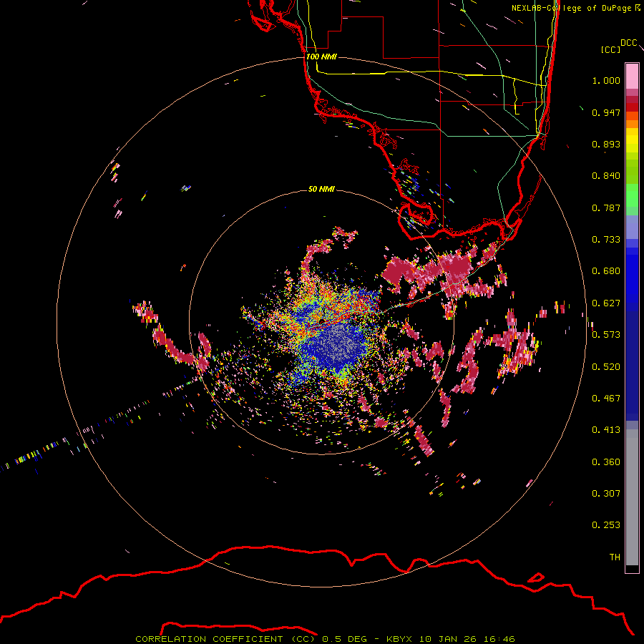Click the 50 NMI range ring label
644x644 pixels.
(321, 189)
